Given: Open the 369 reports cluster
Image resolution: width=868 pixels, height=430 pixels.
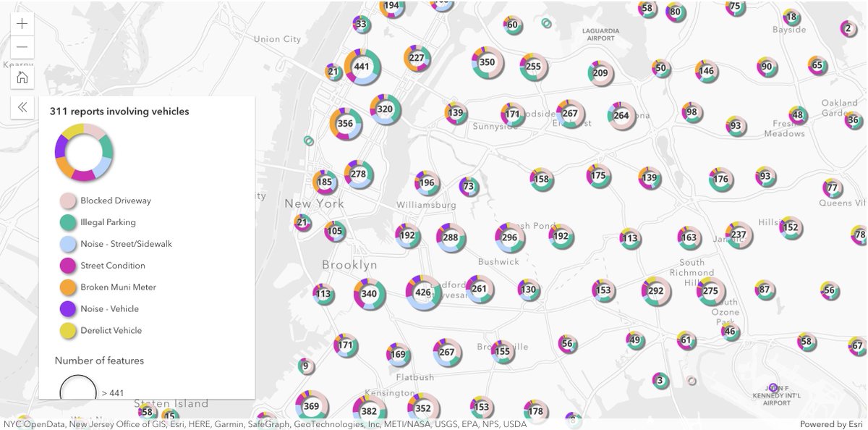Looking at the screenshot, I should coord(312,407).
